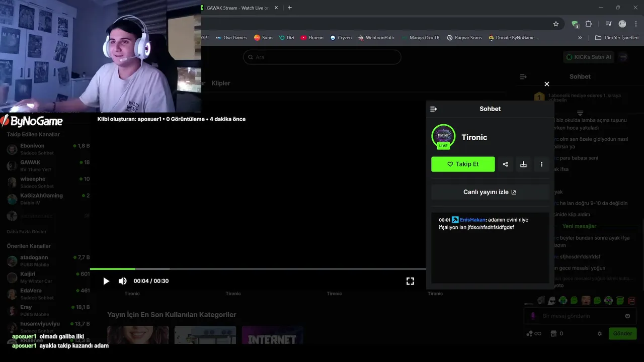644x362 pixels.
Task: Switch to the Klipler tab
Action: click(221, 83)
